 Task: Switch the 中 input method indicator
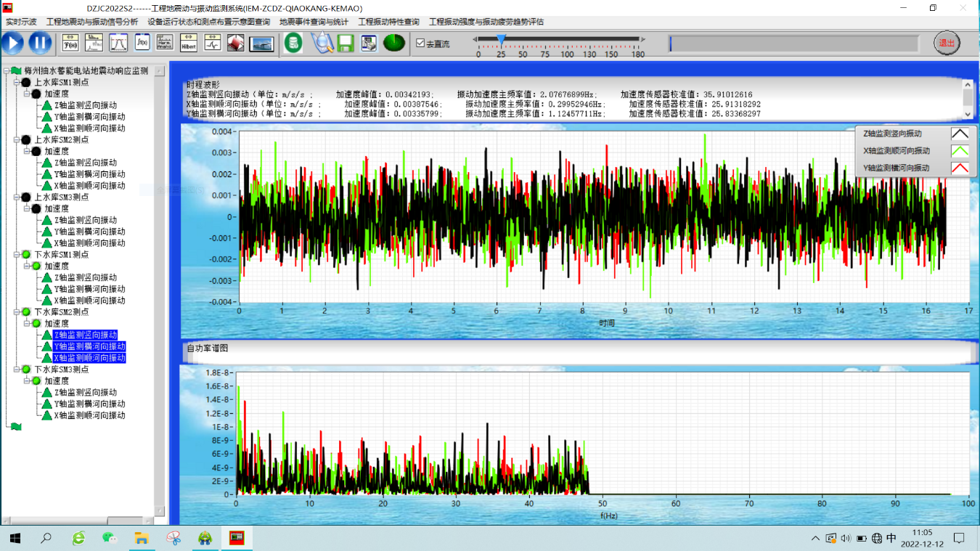coord(891,539)
